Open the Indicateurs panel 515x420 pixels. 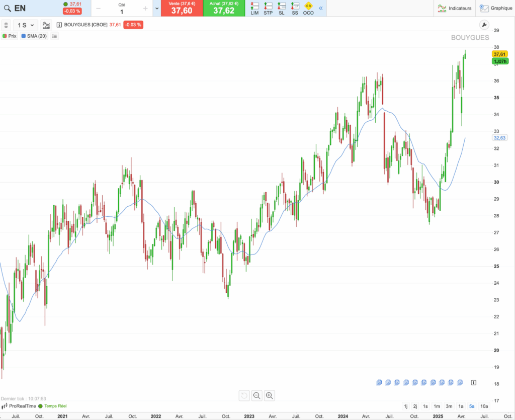[x=455, y=8]
